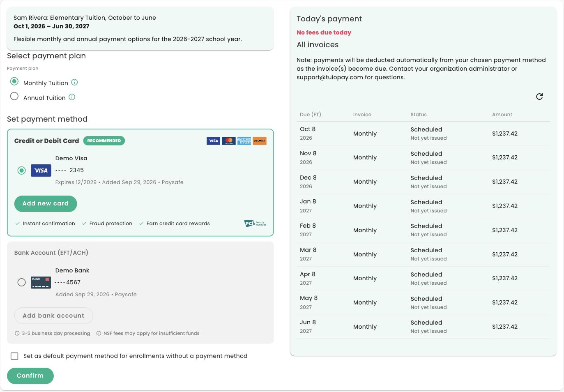The width and height of the screenshot is (564, 392).
Task: Click Add new card button
Action: coord(46,204)
